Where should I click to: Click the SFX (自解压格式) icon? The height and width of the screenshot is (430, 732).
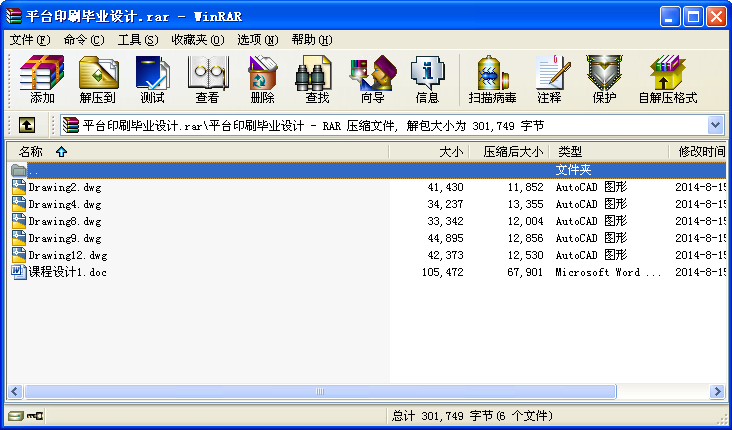(668, 73)
